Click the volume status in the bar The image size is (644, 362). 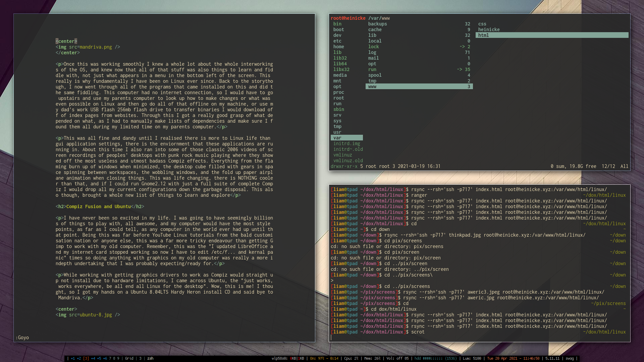(x=397, y=358)
